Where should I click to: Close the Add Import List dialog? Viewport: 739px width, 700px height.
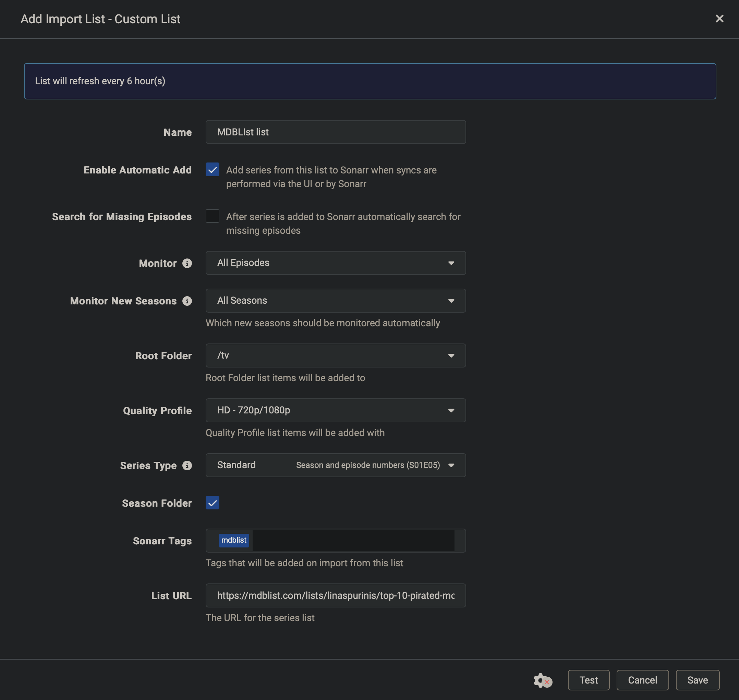tap(719, 19)
